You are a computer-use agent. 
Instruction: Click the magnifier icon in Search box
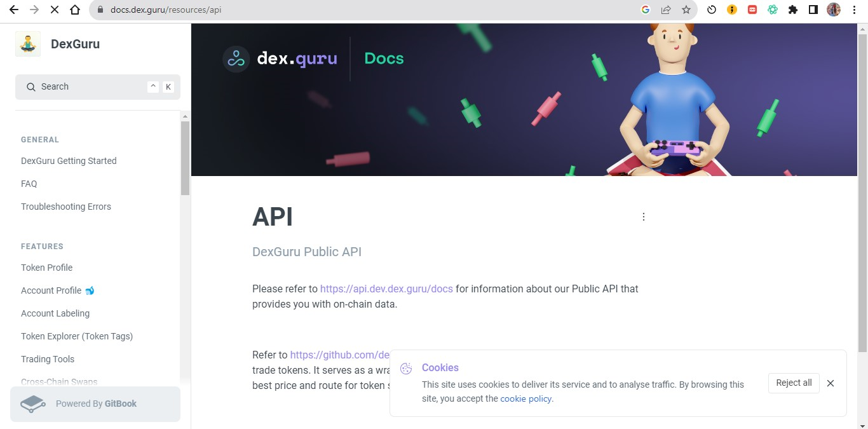[x=31, y=87]
